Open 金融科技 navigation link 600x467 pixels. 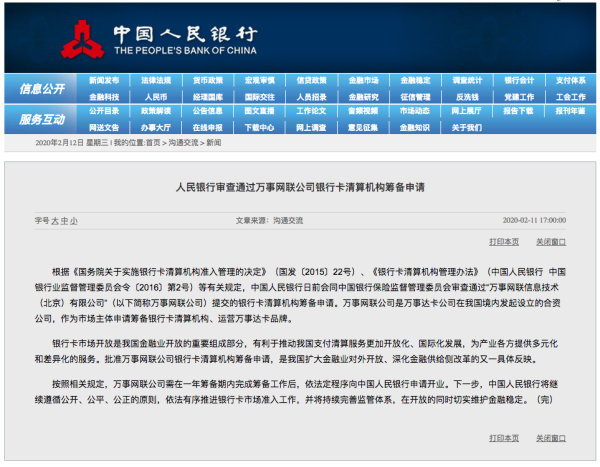tap(104, 97)
